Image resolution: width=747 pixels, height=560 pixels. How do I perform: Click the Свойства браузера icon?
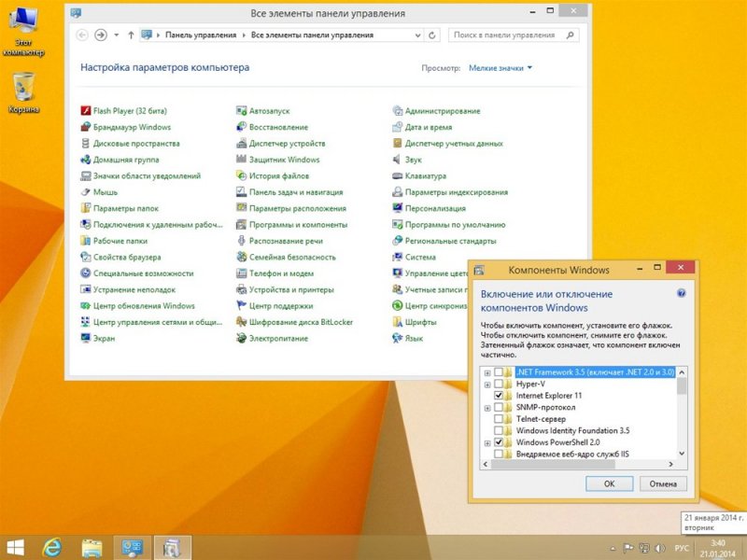86,258
